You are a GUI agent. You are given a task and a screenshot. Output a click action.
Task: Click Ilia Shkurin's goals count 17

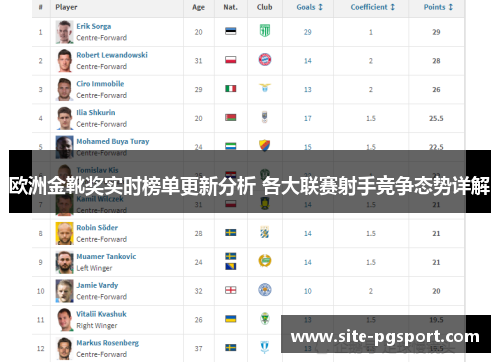[x=308, y=118]
